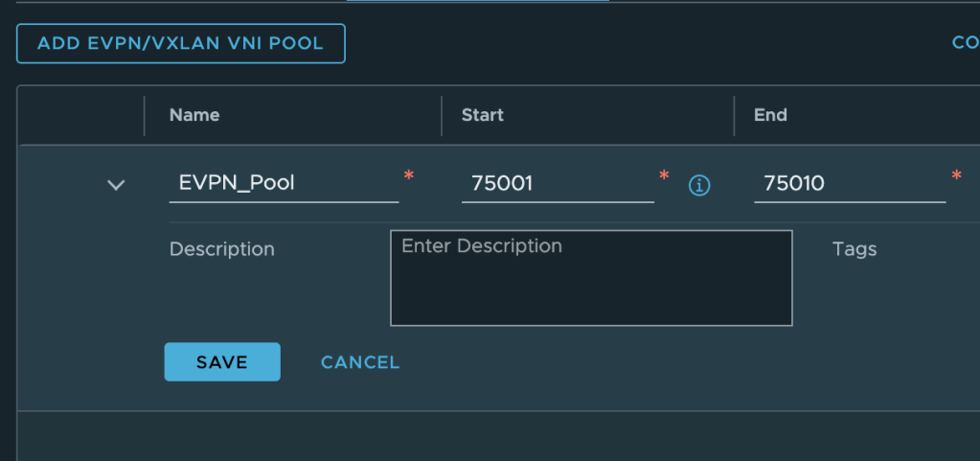The height and width of the screenshot is (461, 980).
Task: Focus the Enter Description text area
Action: coord(591,278)
